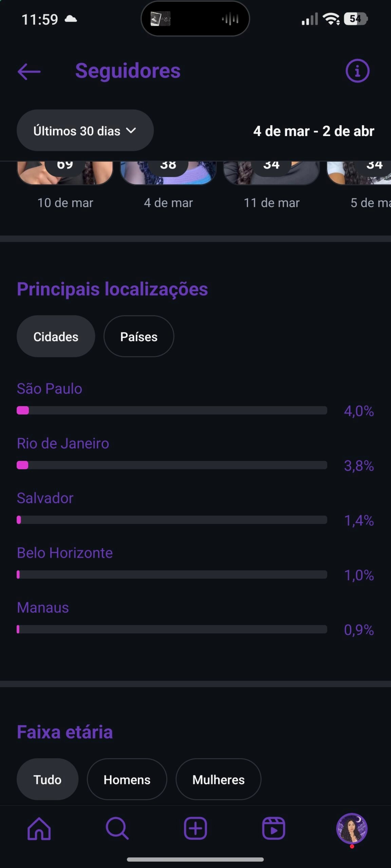
Task: Select the Tudo age filter
Action: point(48,779)
